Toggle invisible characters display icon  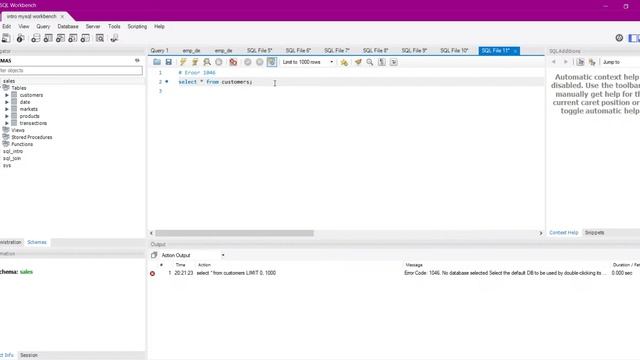click(x=382, y=62)
